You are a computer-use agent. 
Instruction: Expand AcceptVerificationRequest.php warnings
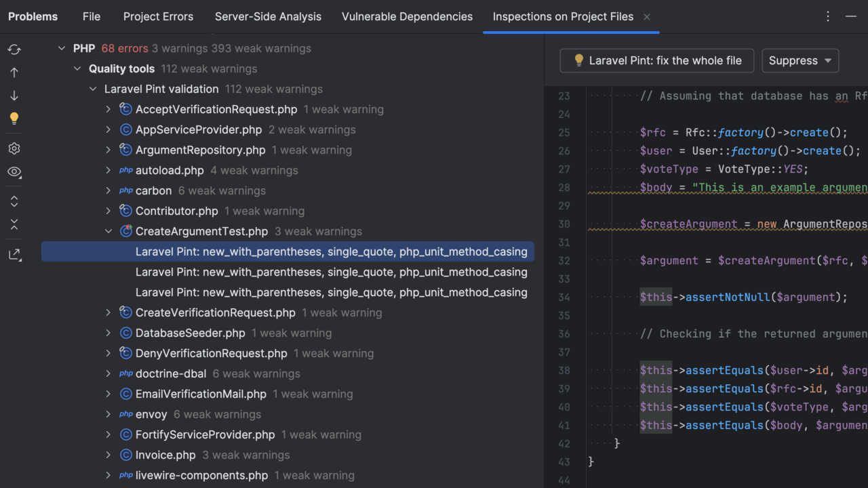(108, 109)
